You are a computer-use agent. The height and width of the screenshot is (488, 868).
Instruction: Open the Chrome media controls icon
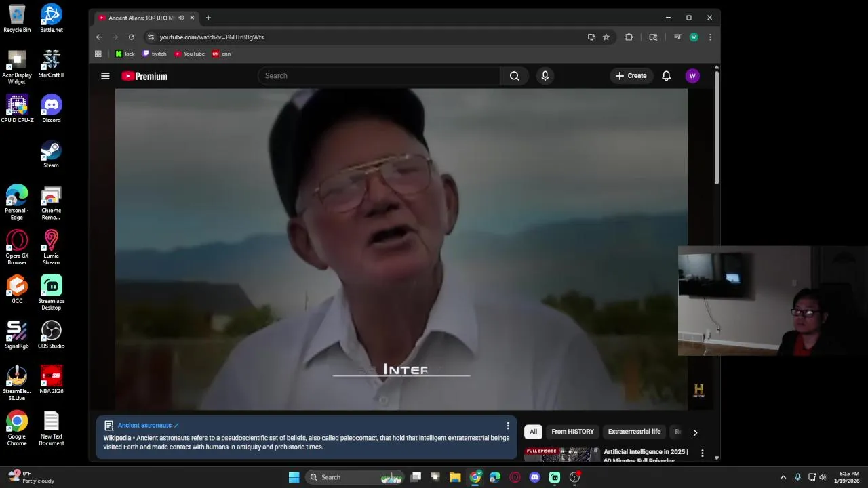[677, 37]
